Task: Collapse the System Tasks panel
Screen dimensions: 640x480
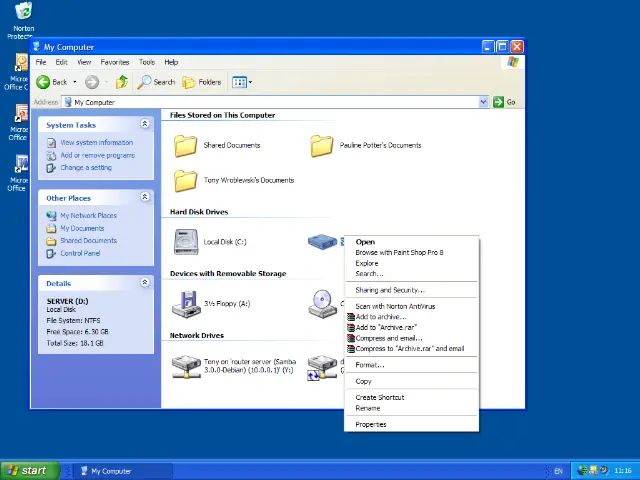Action: [145, 124]
